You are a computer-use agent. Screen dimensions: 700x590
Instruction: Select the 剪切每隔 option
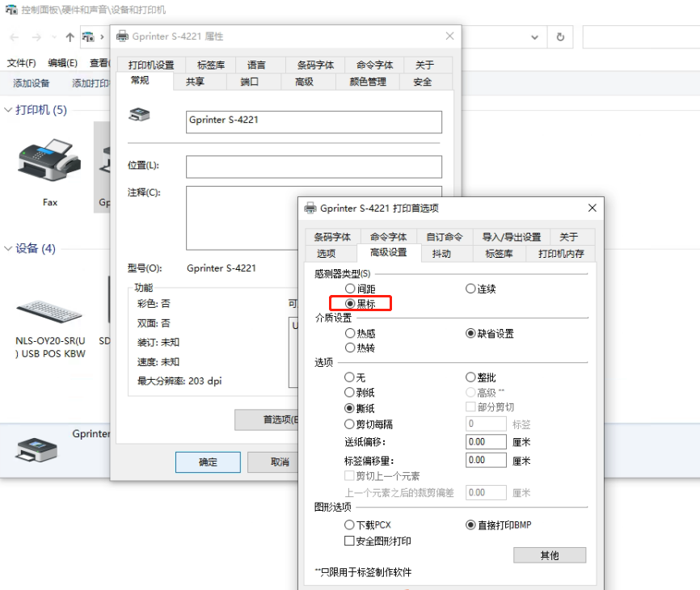pyautogui.click(x=349, y=424)
